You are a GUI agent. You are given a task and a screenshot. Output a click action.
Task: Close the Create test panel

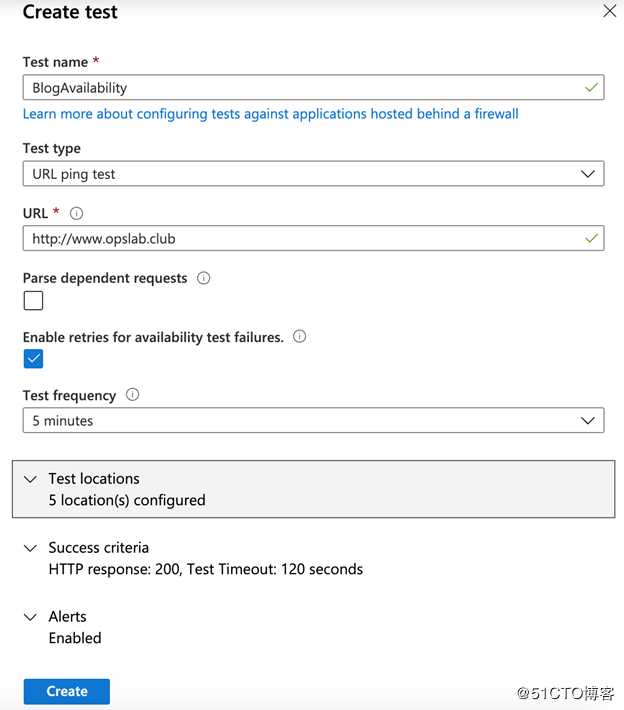[610, 11]
